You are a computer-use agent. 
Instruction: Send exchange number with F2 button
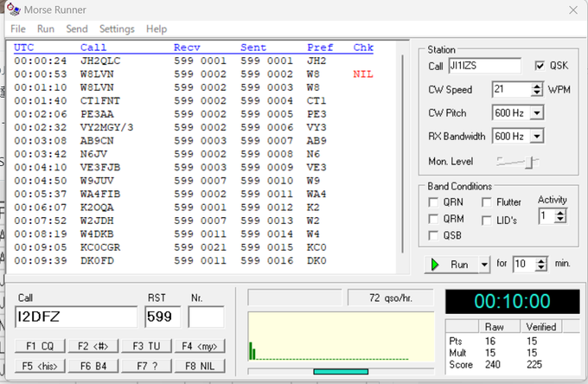[x=93, y=346]
